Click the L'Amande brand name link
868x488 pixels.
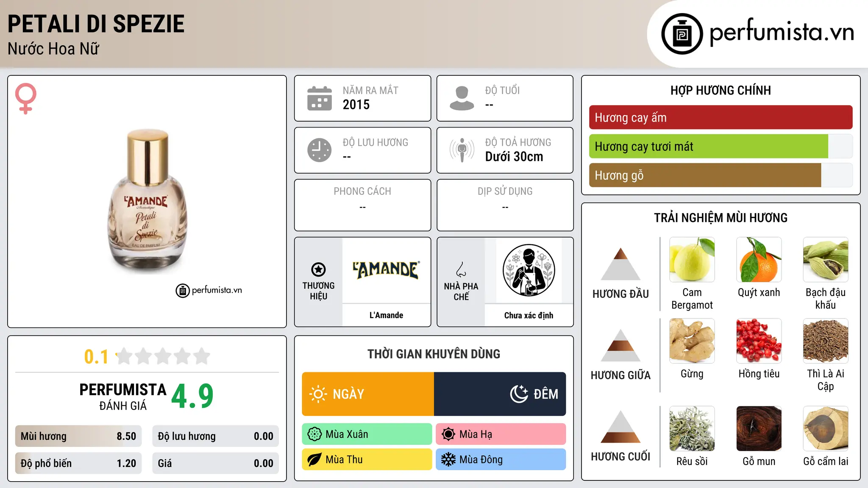point(386,315)
